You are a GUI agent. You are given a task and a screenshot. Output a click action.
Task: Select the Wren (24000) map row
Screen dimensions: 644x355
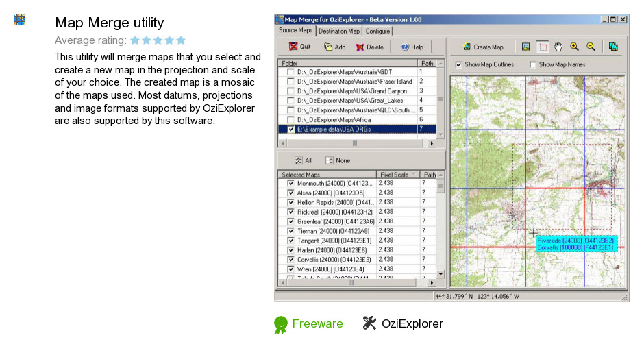357,269
